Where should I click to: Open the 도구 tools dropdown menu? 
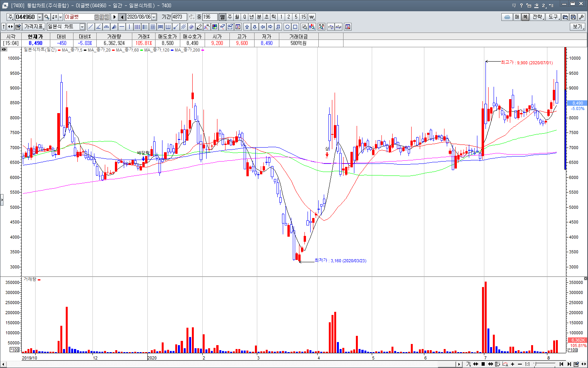coord(554,17)
